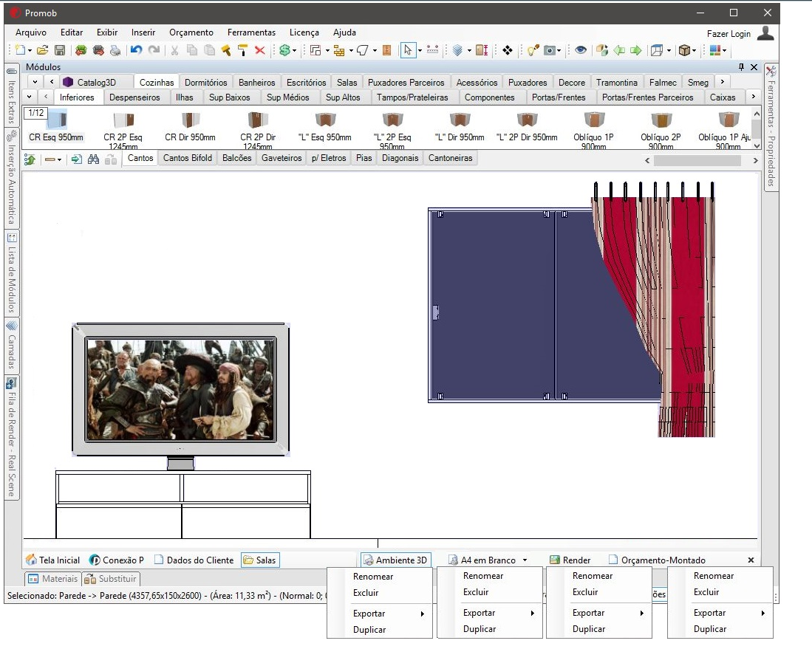Click the yellow paint brush tool
Image resolution: width=812 pixels, height=649 pixels.
pyautogui.click(x=226, y=50)
